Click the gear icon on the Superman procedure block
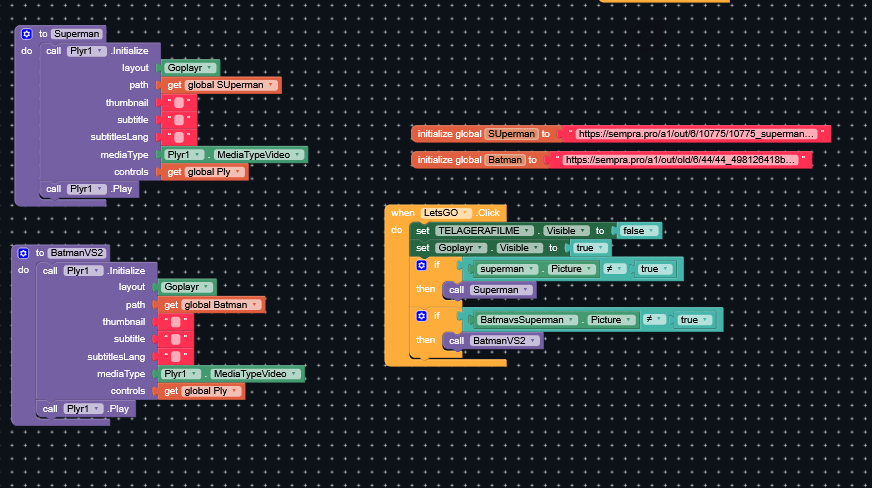The width and height of the screenshot is (872, 488). 27,34
